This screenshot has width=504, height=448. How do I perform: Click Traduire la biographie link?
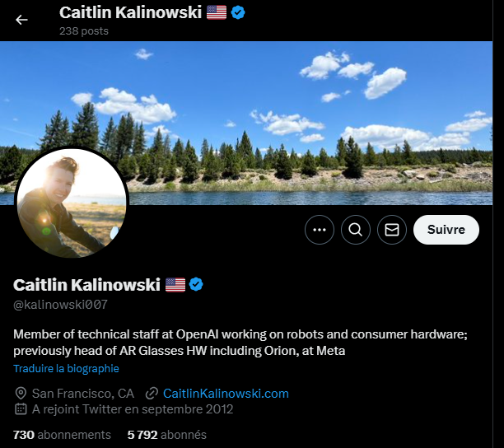point(66,368)
